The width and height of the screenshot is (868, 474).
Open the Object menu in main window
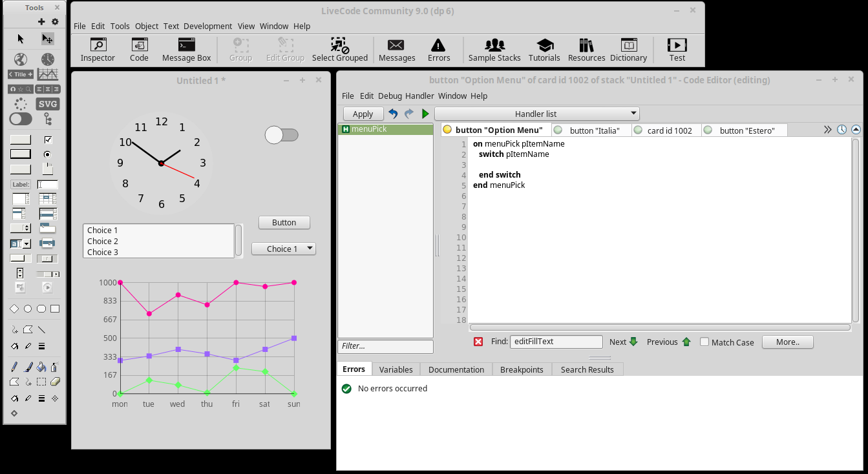(x=147, y=26)
